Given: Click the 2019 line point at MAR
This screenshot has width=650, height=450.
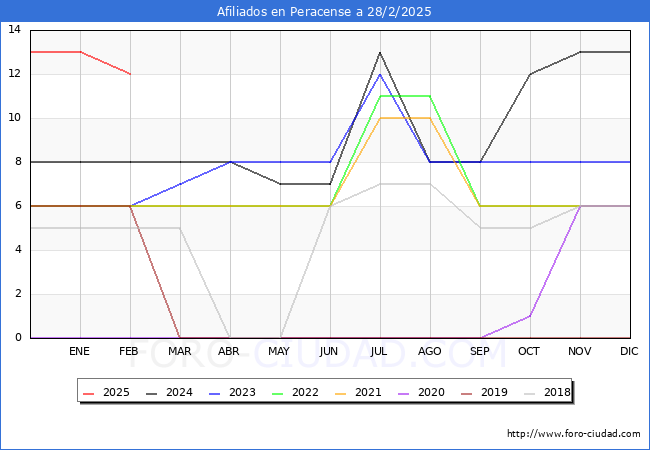Looking at the screenshot, I should coord(180,338).
